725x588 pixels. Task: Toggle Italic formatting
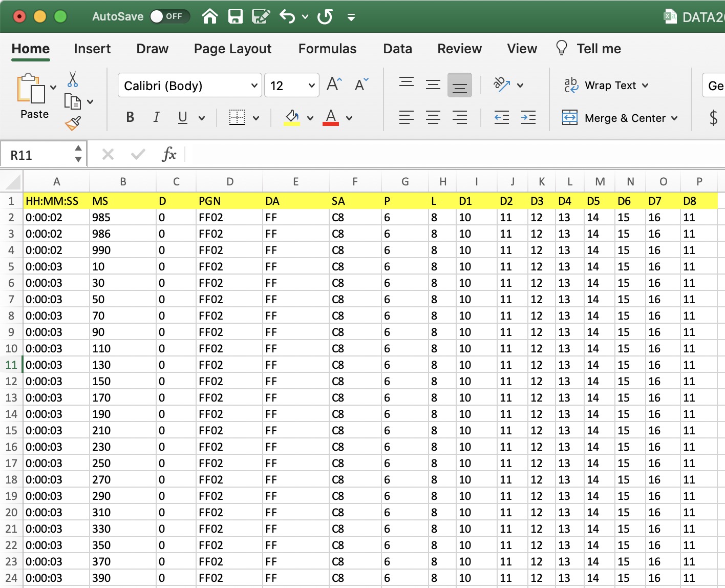pos(156,118)
